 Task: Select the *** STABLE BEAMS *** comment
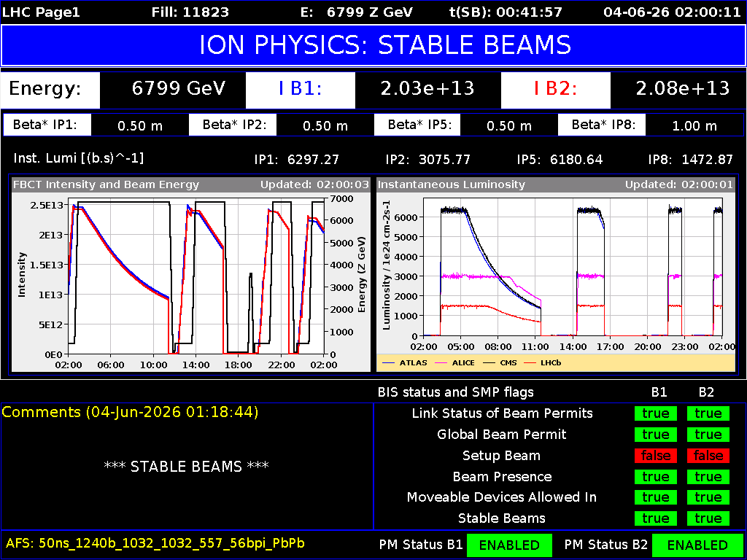tap(186, 466)
